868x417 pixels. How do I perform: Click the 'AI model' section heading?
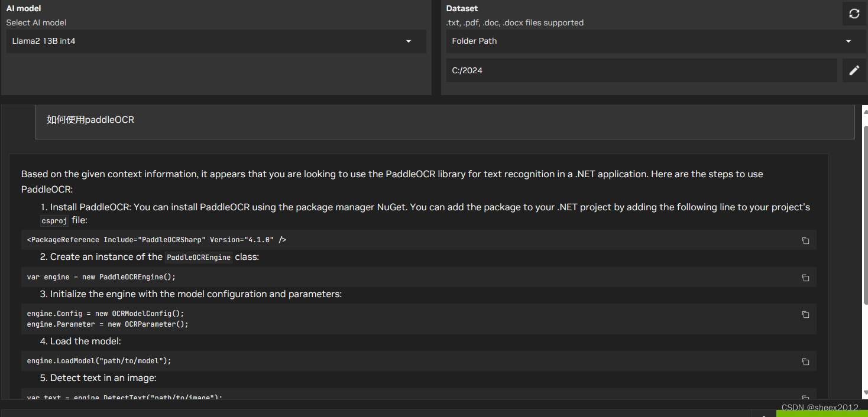click(24, 9)
